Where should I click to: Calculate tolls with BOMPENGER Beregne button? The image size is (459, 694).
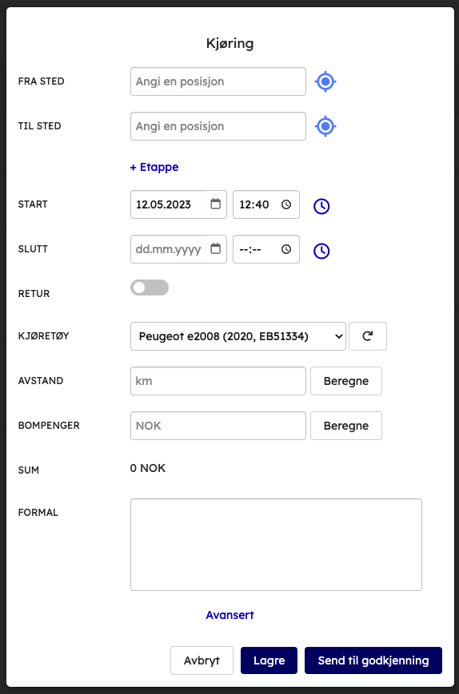click(346, 426)
